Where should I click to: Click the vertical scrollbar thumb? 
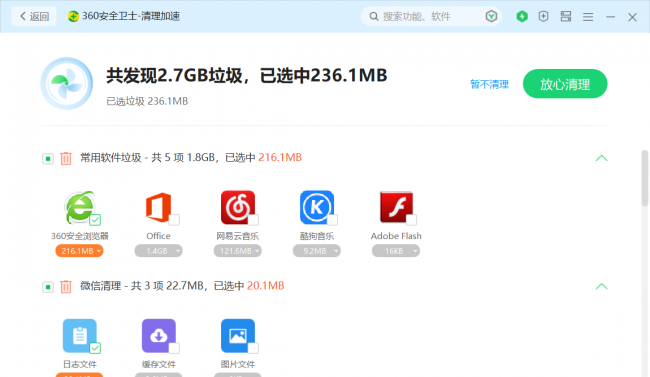645,178
